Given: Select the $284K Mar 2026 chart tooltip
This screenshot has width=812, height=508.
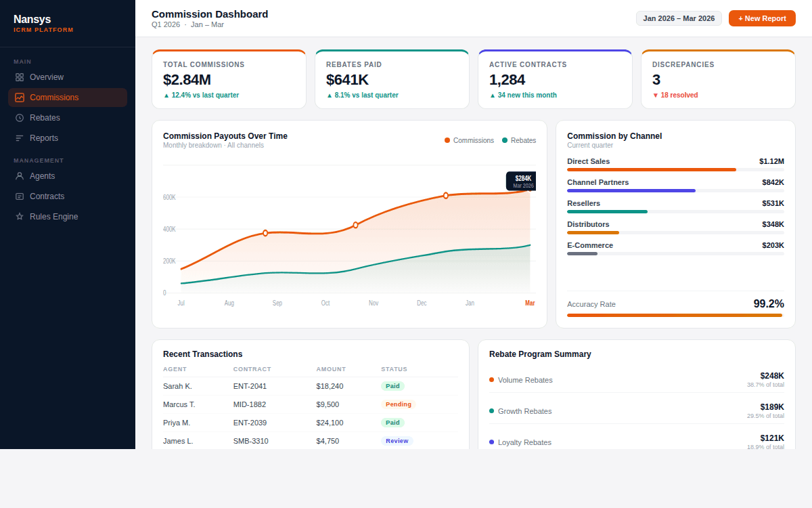Looking at the screenshot, I should pos(520,181).
